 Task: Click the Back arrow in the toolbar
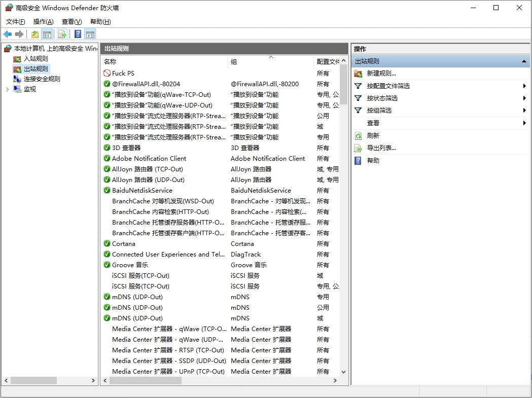(8, 34)
